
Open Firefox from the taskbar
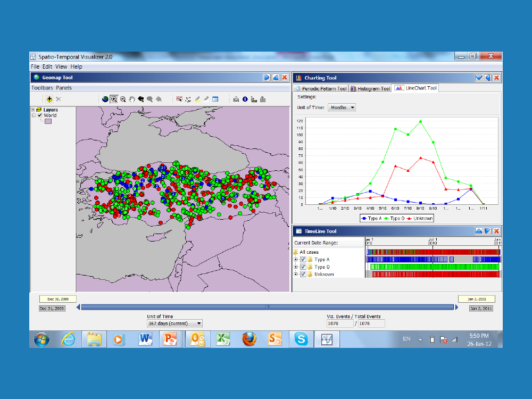[x=249, y=339]
